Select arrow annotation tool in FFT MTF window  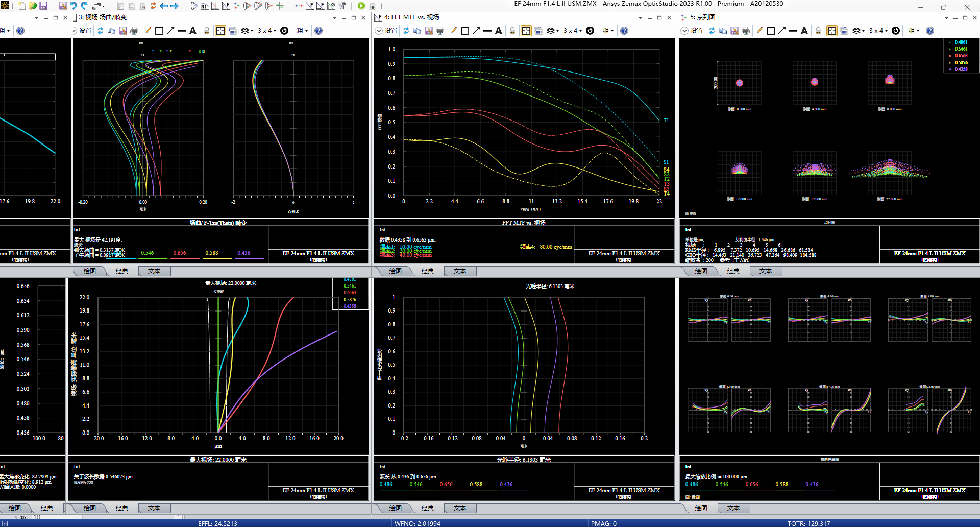(476, 31)
